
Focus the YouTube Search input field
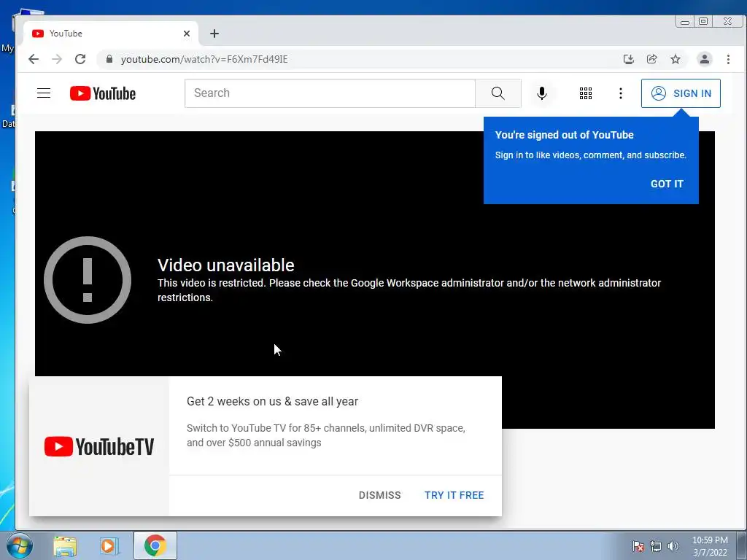coord(330,93)
